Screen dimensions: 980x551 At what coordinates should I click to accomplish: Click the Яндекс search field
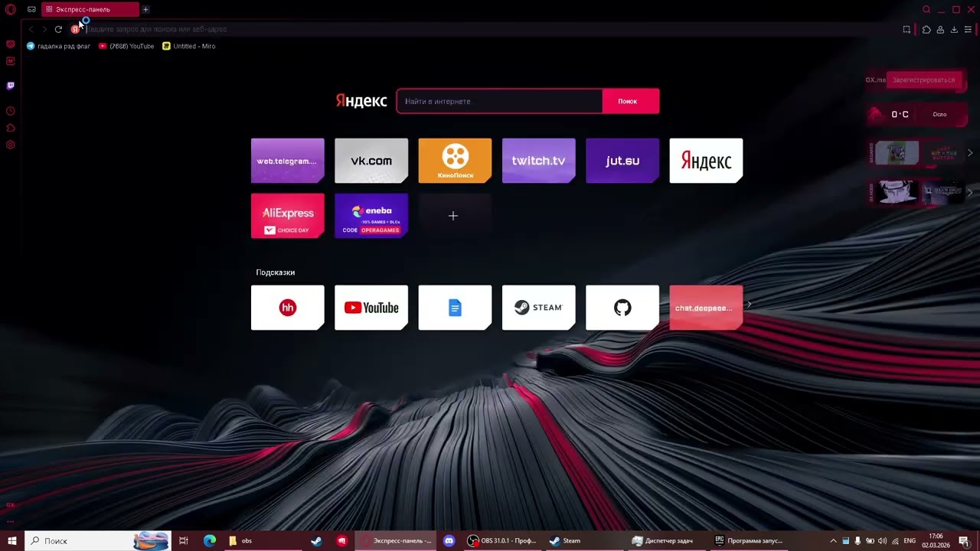tap(499, 101)
